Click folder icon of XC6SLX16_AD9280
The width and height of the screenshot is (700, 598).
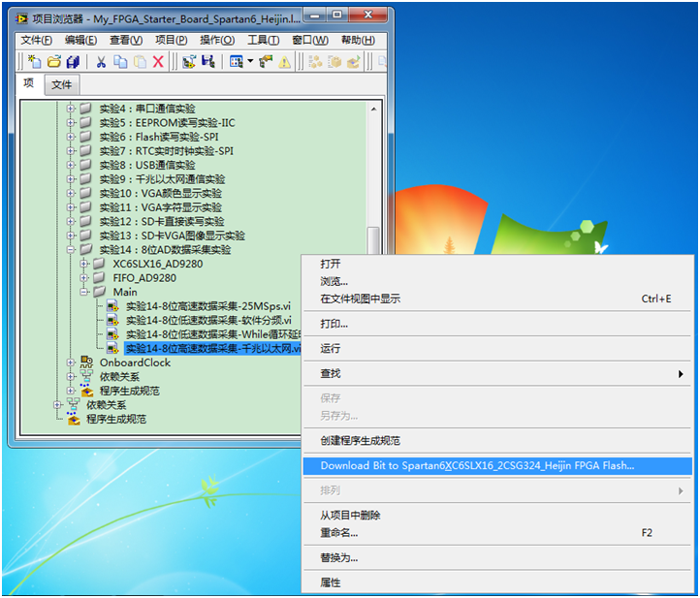click(99, 264)
